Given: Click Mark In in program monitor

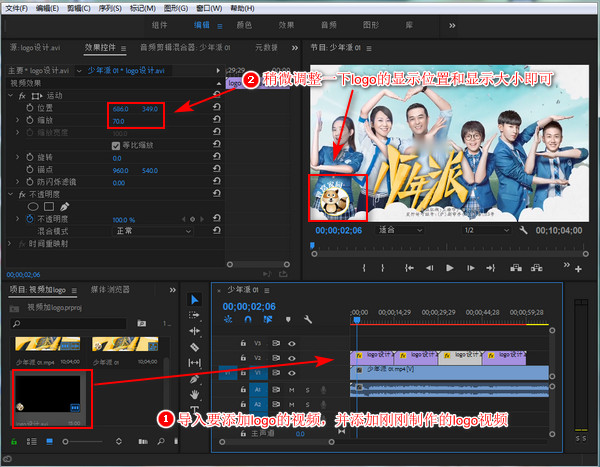Looking at the screenshot, I should [x=364, y=268].
